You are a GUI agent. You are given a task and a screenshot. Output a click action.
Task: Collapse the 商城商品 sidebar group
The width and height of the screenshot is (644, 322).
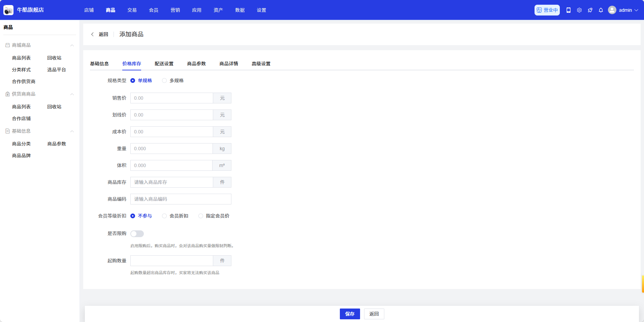pyautogui.click(x=72, y=45)
